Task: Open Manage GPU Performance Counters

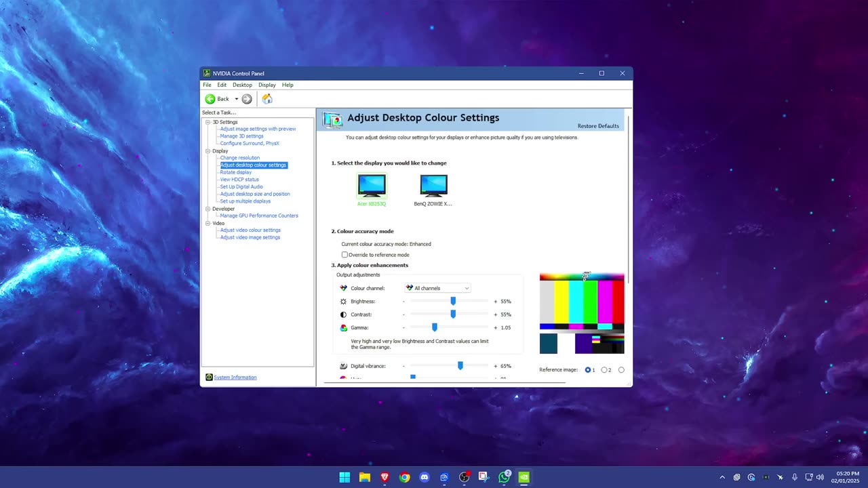Action: click(x=259, y=216)
